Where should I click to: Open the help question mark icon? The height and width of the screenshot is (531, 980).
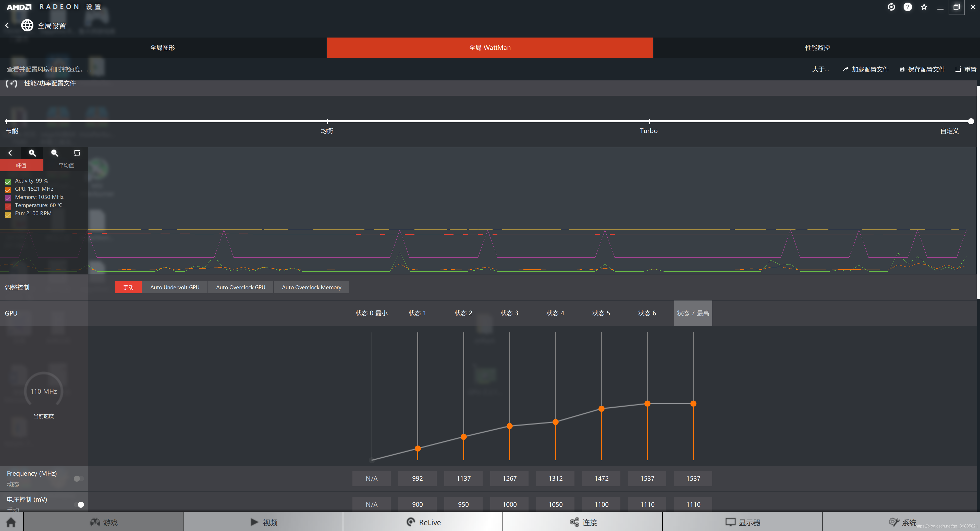[x=907, y=7]
